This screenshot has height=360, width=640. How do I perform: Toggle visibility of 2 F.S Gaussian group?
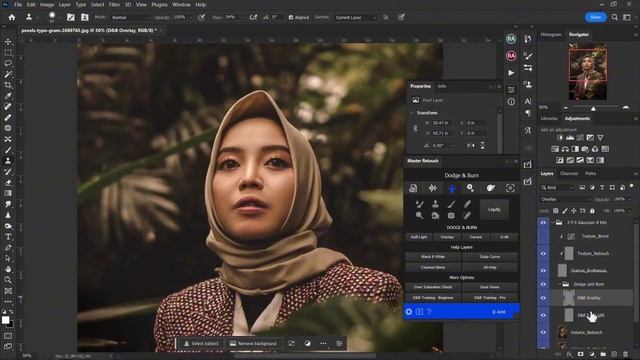tap(543, 222)
